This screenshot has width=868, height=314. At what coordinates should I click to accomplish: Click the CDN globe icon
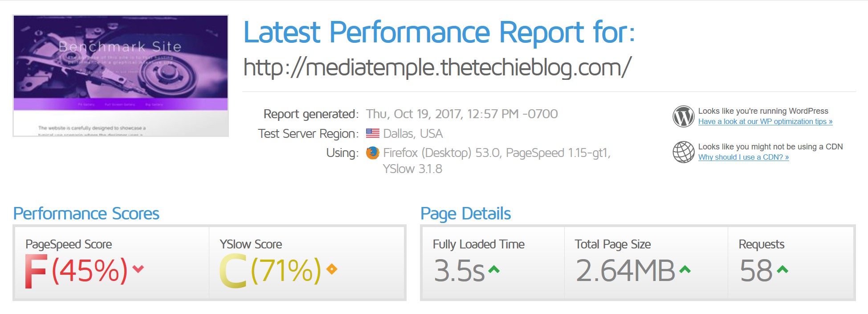tap(683, 152)
